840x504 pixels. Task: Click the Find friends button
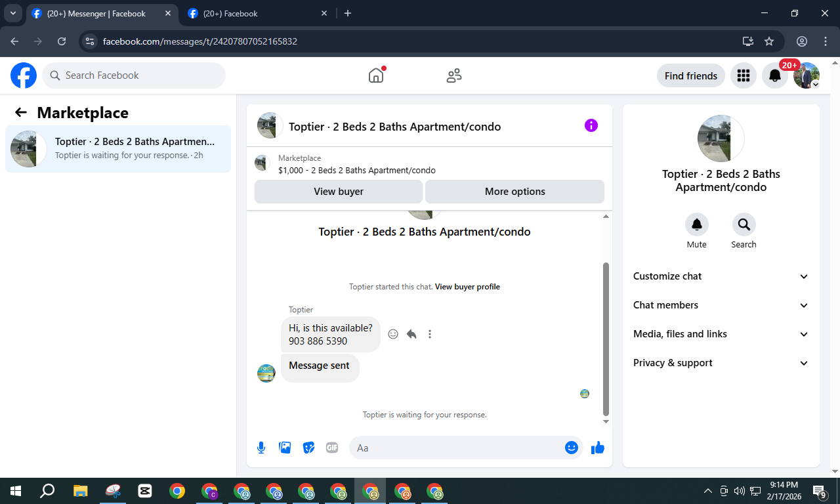[x=691, y=75]
